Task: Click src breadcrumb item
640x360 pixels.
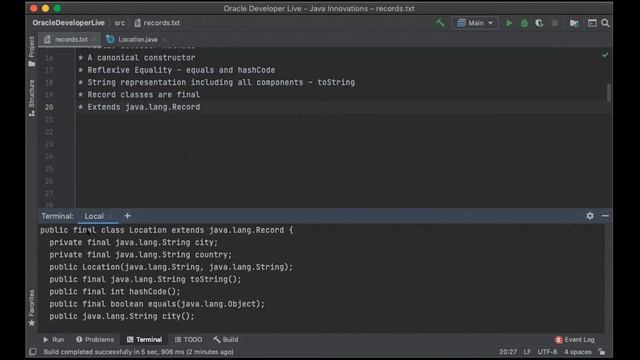Action: (120, 23)
